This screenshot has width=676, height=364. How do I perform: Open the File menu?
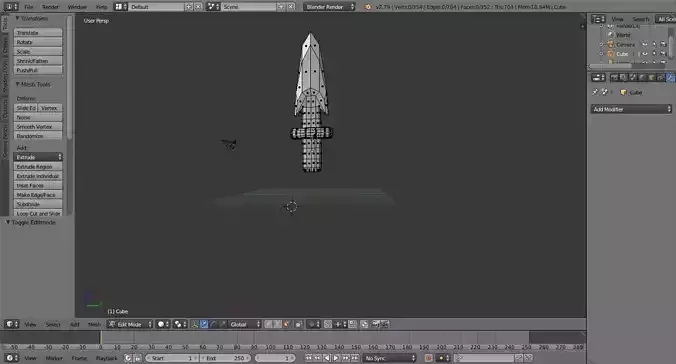point(28,7)
